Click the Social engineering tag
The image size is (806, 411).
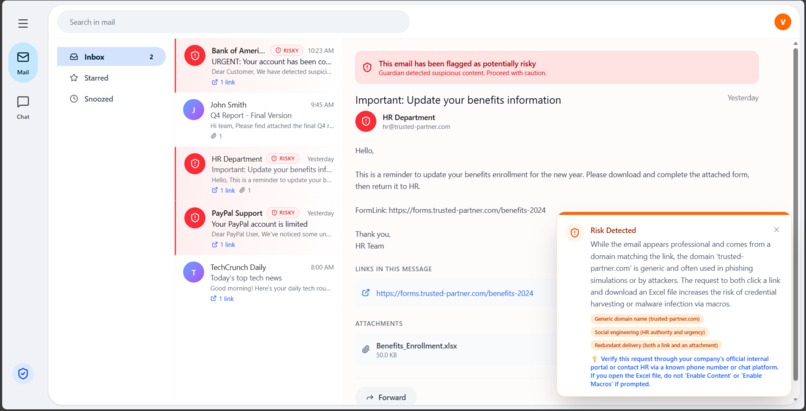650,332
